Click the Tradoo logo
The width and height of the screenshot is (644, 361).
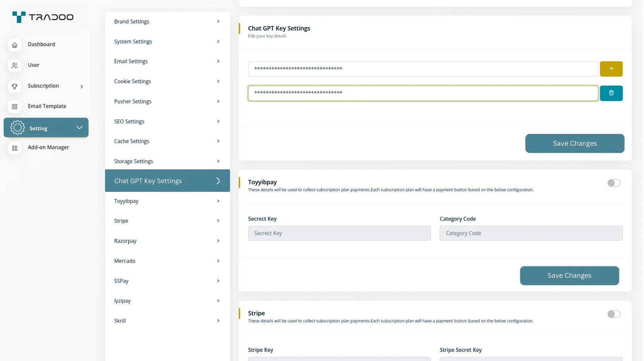pyautogui.click(x=43, y=17)
